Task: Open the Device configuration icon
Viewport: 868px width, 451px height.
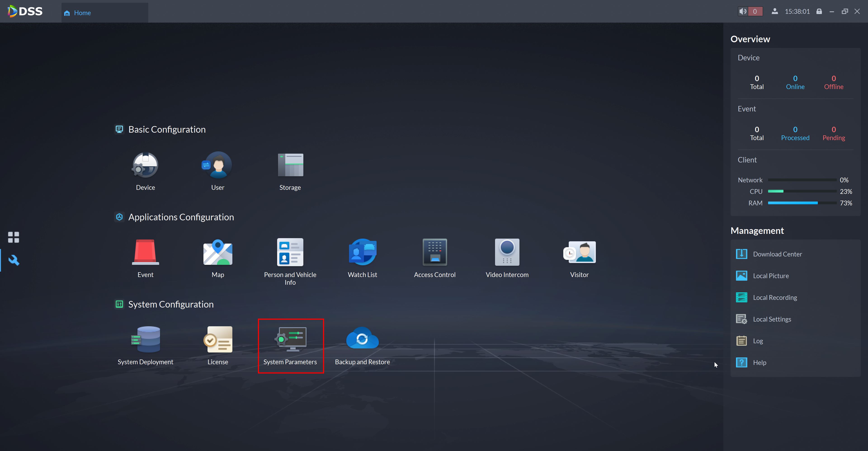Action: 145,165
